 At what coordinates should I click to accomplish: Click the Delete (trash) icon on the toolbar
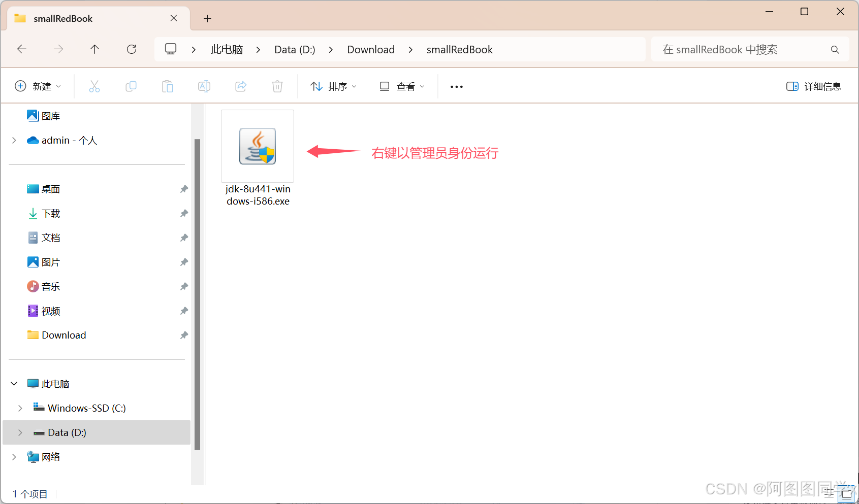pos(277,86)
